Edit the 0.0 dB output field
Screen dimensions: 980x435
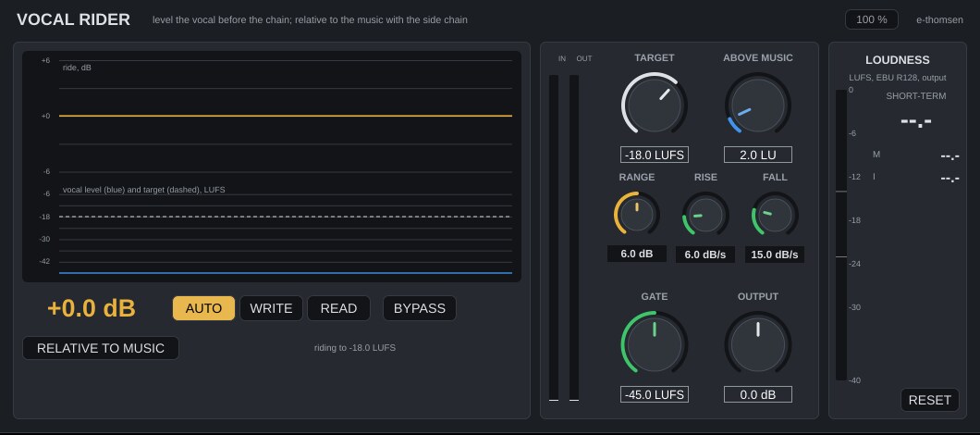758,394
